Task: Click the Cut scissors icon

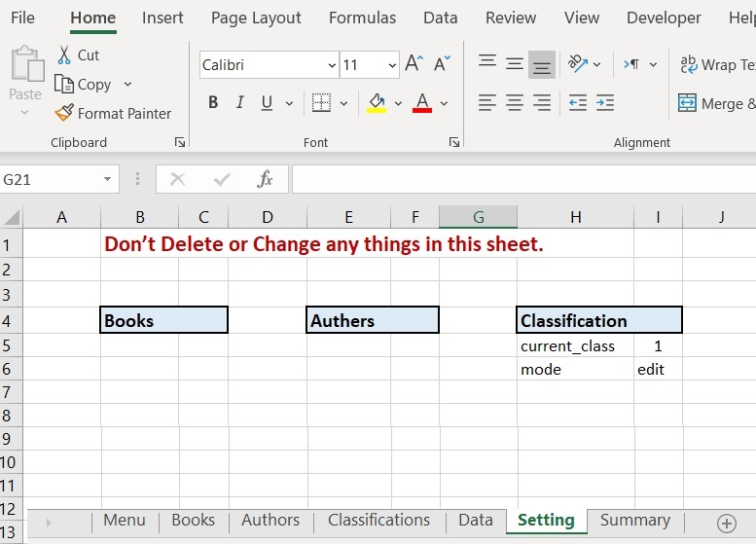Action: [x=64, y=55]
